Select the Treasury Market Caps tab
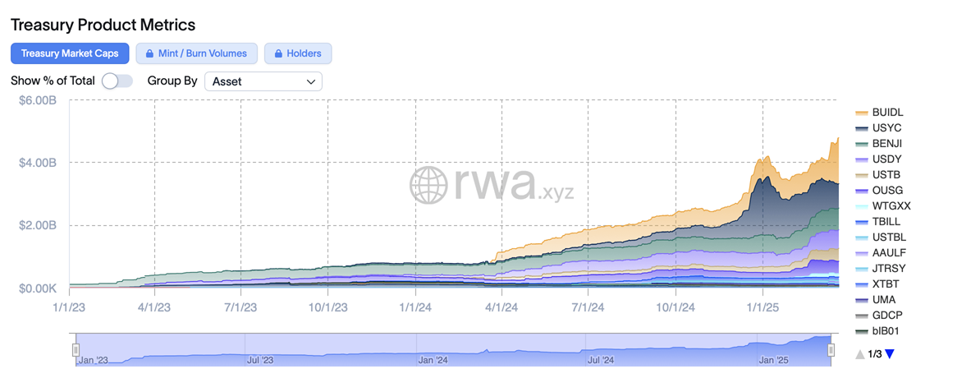The width and height of the screenshot is (980, 392). click(x=70, y=53)
